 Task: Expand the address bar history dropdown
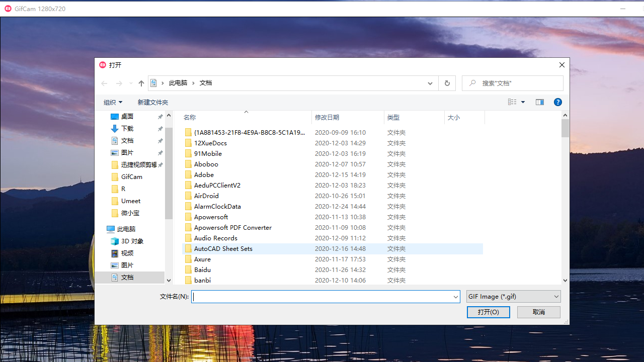pyautogui.click(x=430, y=83)
